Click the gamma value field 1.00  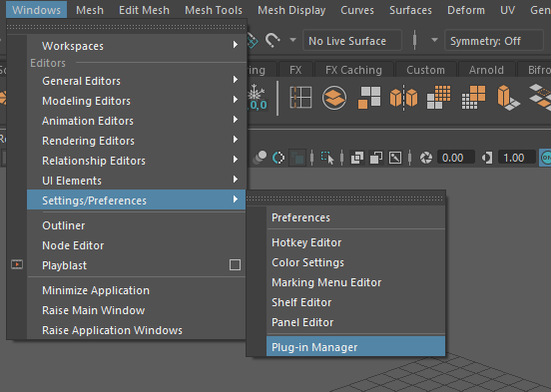pyautogui.click(x=517, y=158)
